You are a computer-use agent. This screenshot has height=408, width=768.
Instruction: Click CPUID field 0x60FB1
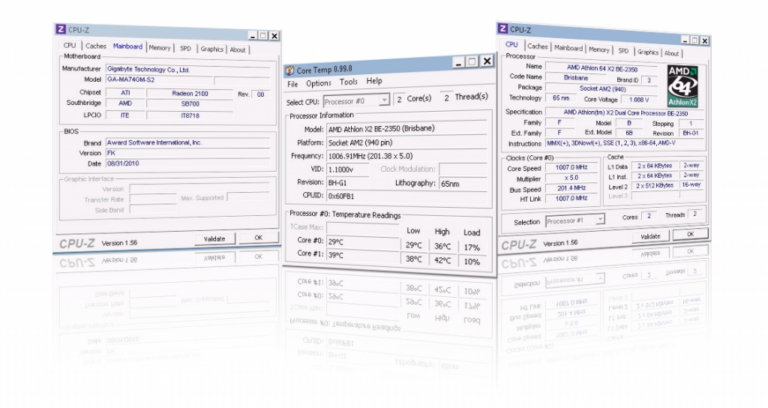click(407, 196)
